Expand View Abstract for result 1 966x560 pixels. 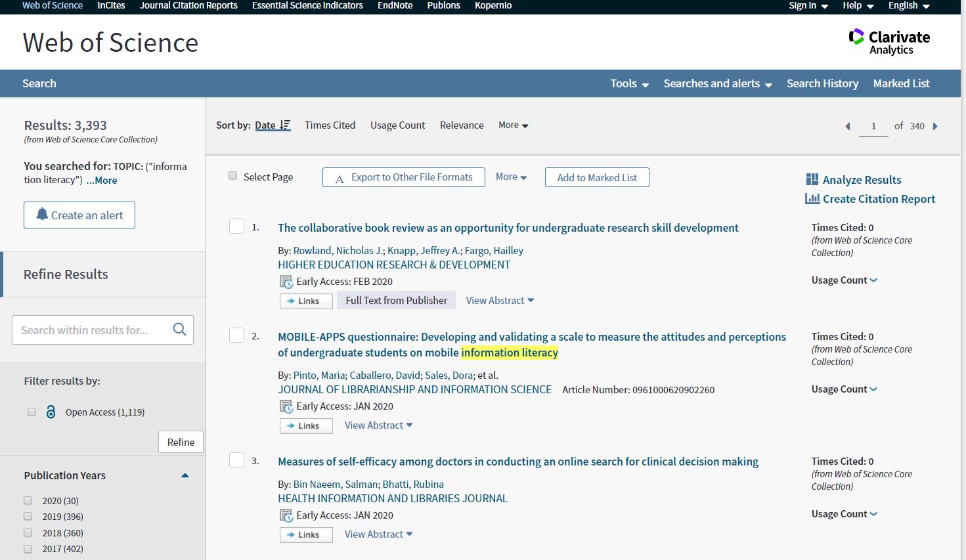tap(500, 300)
